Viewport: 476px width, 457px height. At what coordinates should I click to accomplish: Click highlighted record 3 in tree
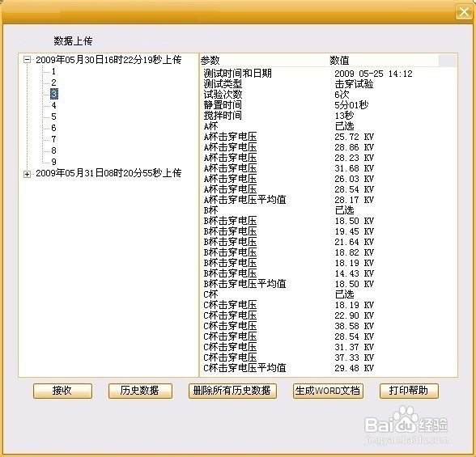point(54,94)
